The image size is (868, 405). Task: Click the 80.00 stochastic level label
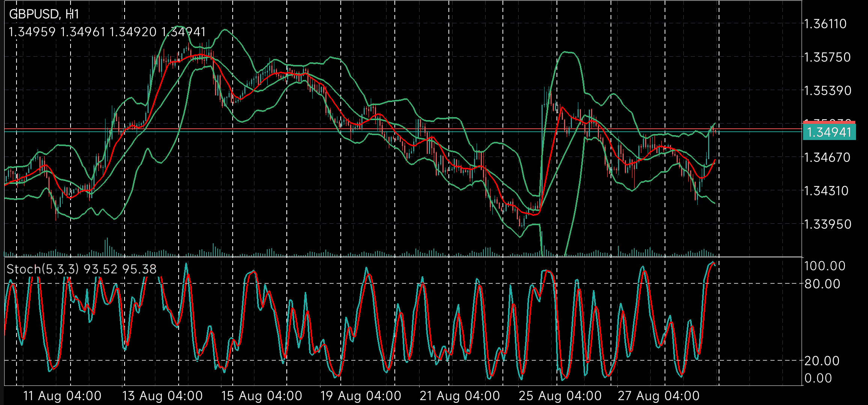coord(822,284)
